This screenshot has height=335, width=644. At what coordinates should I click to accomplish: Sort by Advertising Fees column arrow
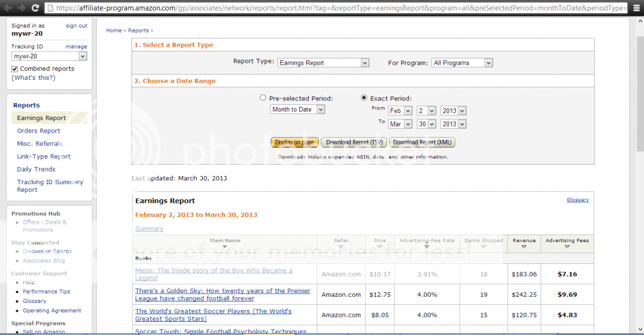click(x=567, y=247)
